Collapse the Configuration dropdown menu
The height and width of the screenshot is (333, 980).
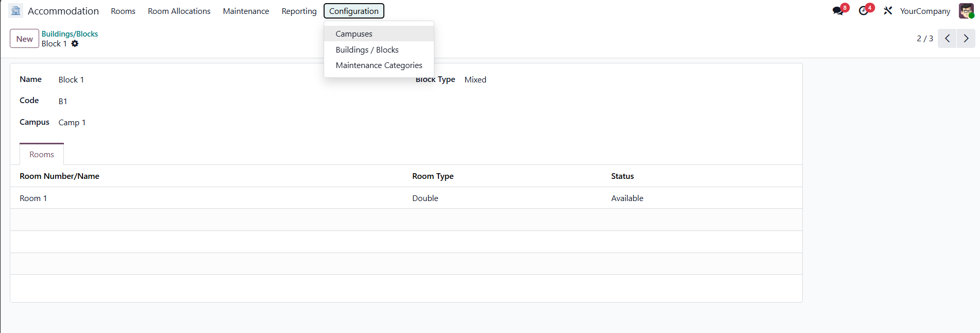pyautogui.click(x=353, y=11)
